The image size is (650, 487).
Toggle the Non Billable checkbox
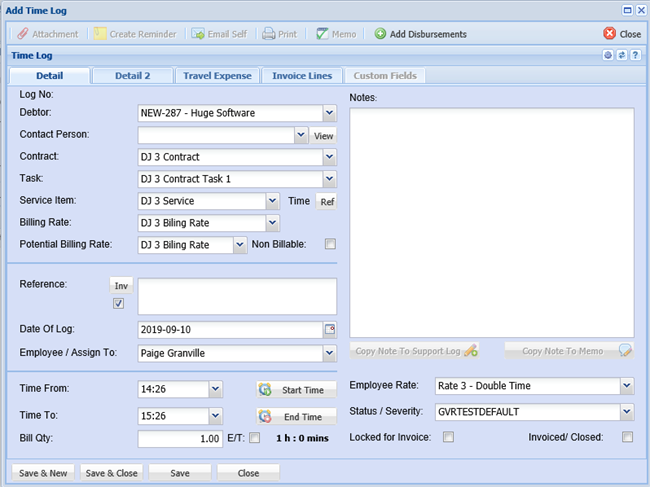pos(330,244)
